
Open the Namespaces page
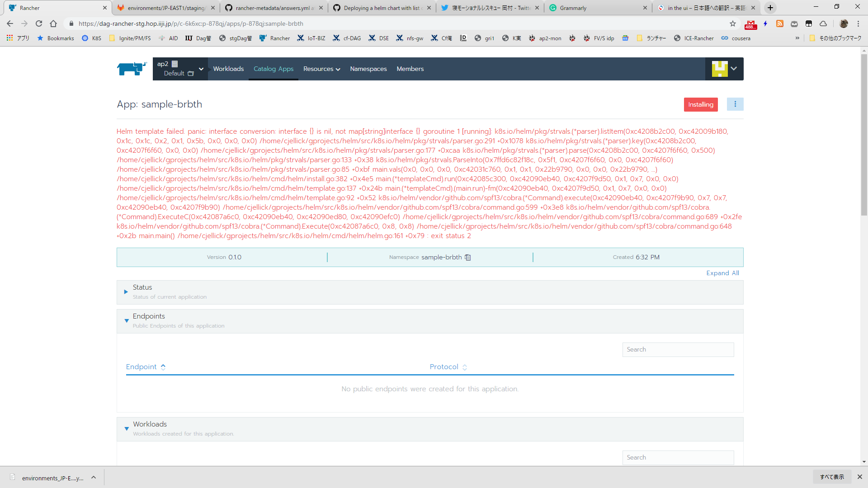tap(368, 69)
